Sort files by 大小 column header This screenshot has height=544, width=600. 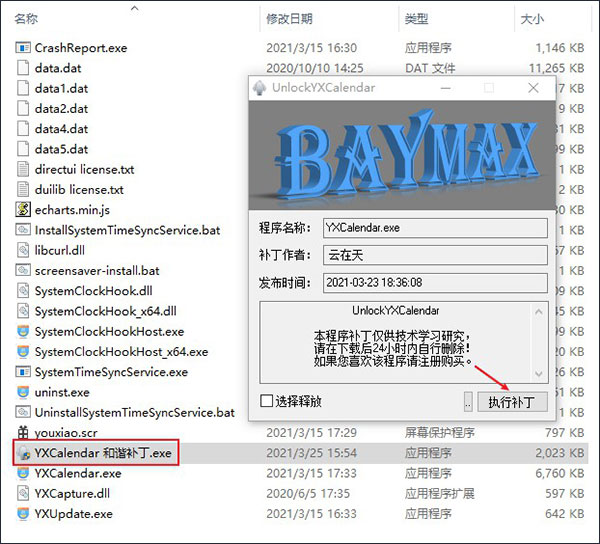tap(532, 19)
